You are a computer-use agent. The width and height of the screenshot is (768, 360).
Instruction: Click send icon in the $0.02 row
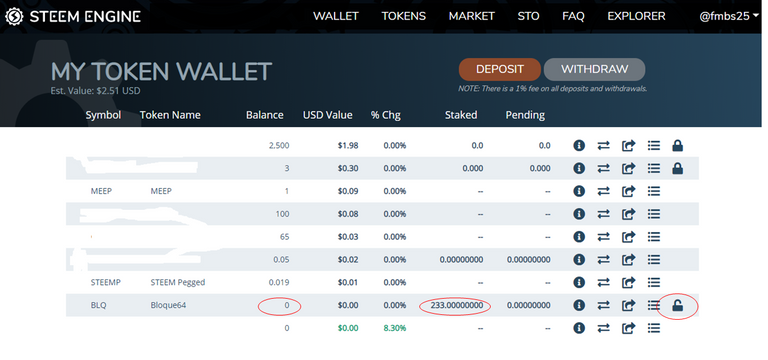point(628,260)
